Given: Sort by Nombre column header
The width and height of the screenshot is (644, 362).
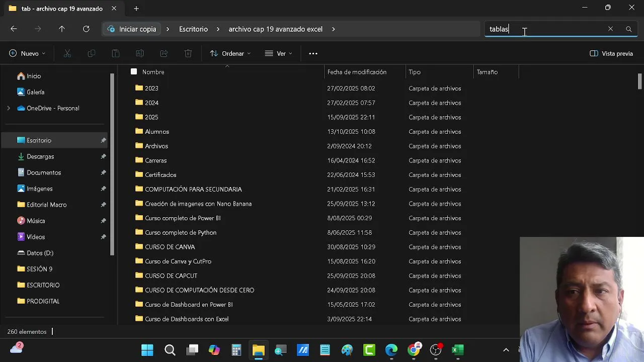Looking at the screenshot, I should click(x=153, y=72).
